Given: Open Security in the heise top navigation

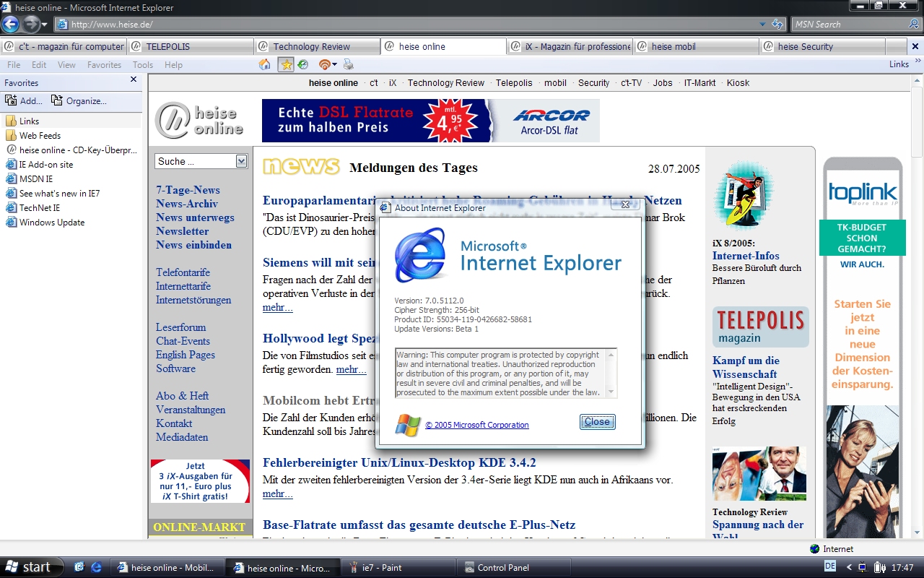Looking at the screenshot, I should coord(593,83).
